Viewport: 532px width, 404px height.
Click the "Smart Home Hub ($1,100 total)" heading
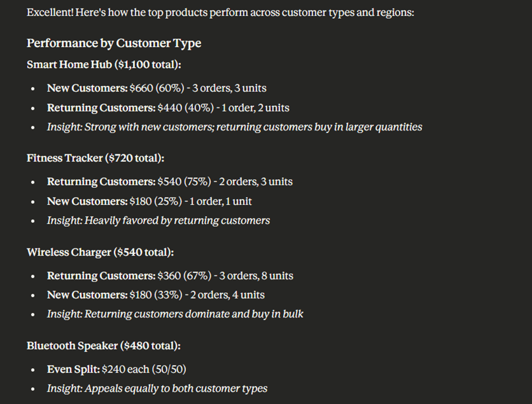point(104,64)
